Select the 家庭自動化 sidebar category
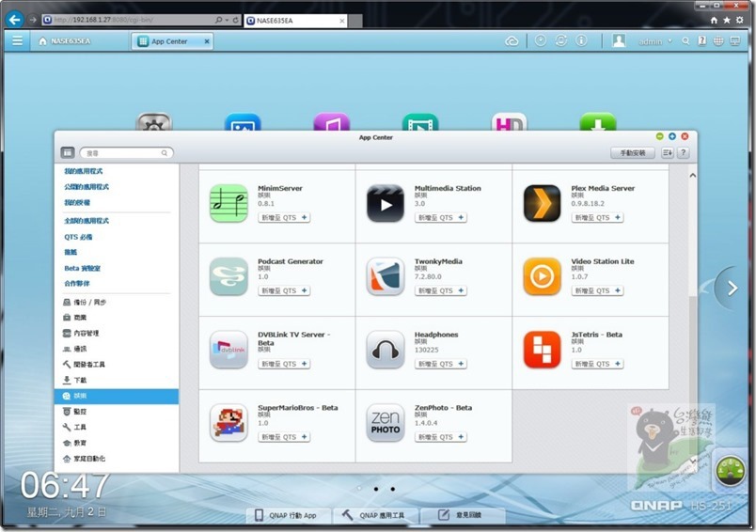Screen dimensions: 756x532 tap(84, 459)
